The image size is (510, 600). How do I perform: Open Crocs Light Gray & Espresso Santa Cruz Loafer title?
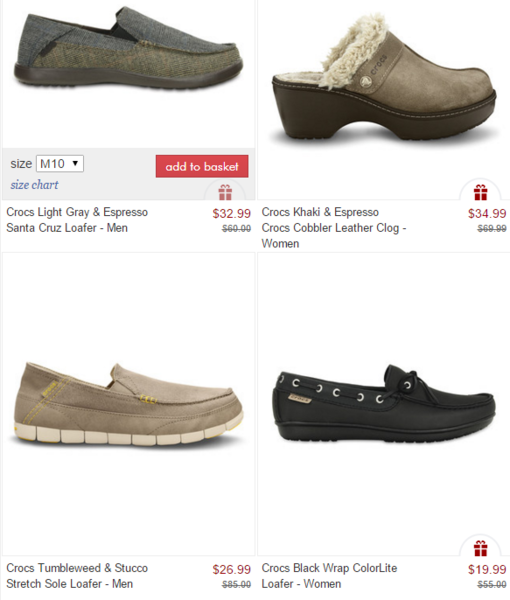click(x=77, y=220)
